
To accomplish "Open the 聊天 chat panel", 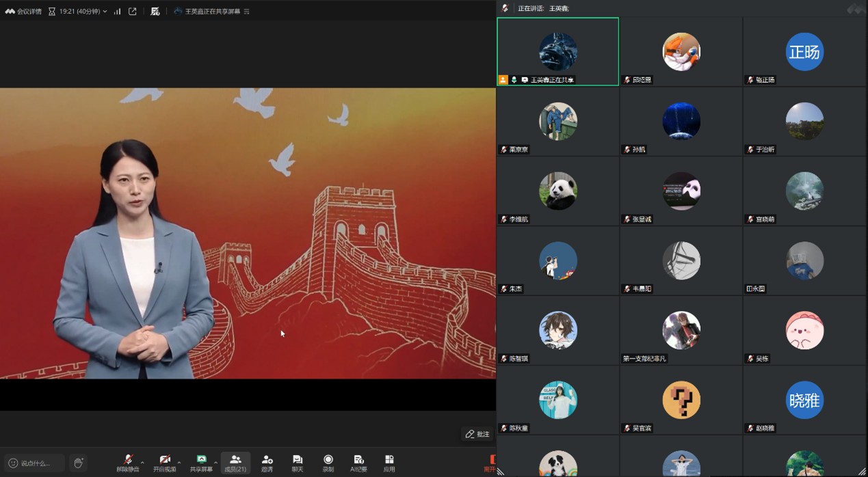I will [x=297, y=463].
